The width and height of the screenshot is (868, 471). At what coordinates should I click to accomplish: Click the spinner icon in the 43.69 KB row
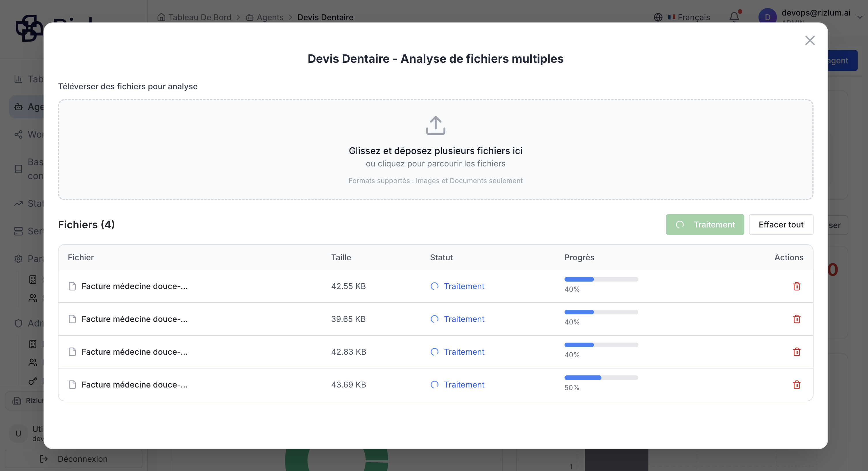coord(434,384)
